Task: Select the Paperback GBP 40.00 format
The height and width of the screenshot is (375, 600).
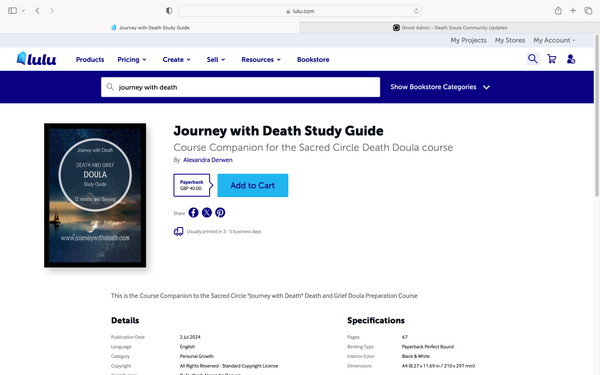Action: click(192, 185)
